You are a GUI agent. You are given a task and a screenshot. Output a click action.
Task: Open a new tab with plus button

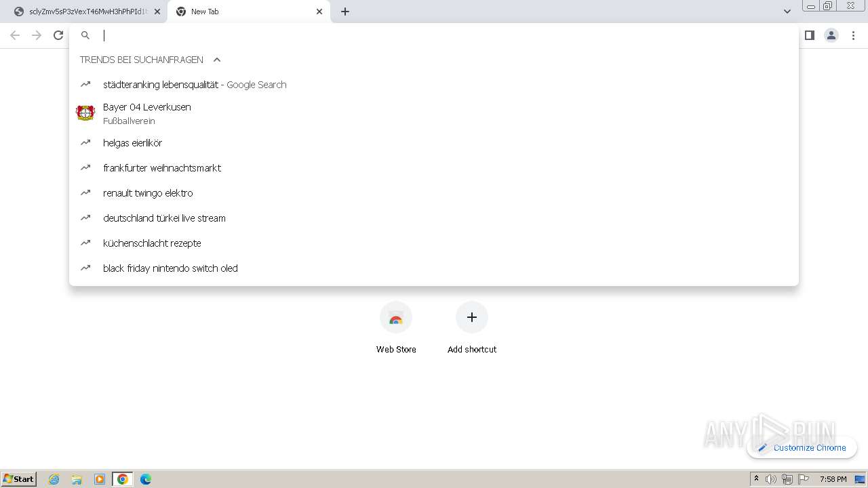point(345,12)
